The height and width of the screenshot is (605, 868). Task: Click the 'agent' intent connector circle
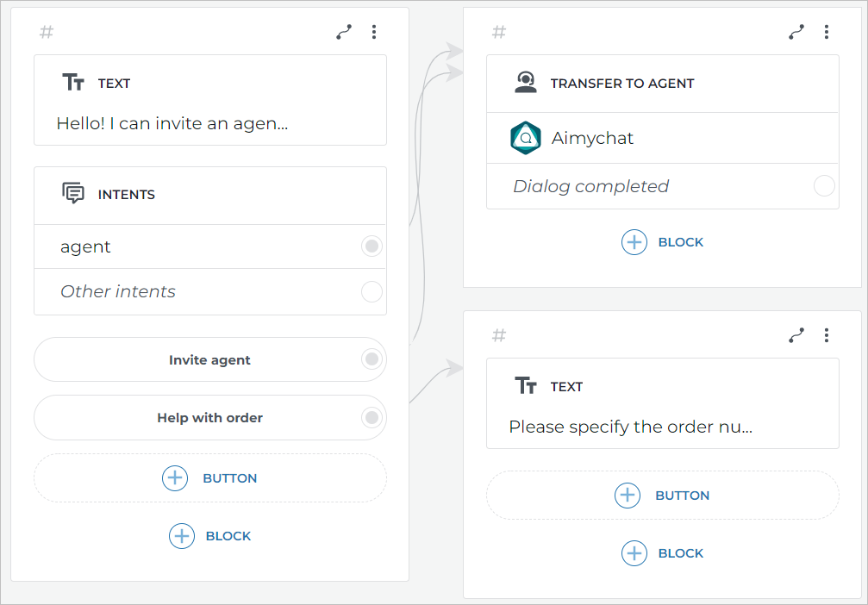(x=372, y=246)
